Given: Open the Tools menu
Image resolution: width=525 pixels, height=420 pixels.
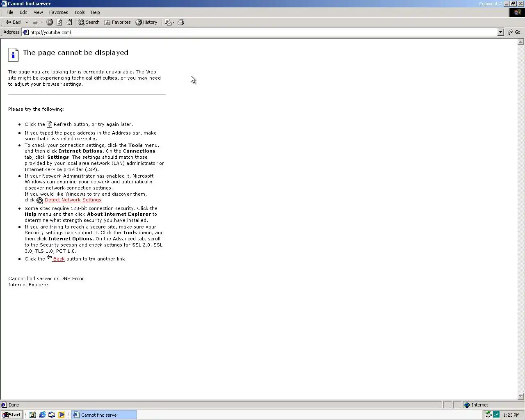Looking at the screenshot, I should pos(80,12).
